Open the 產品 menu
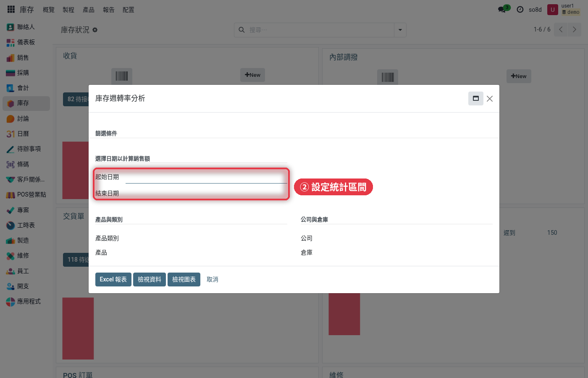 [89, 10]
